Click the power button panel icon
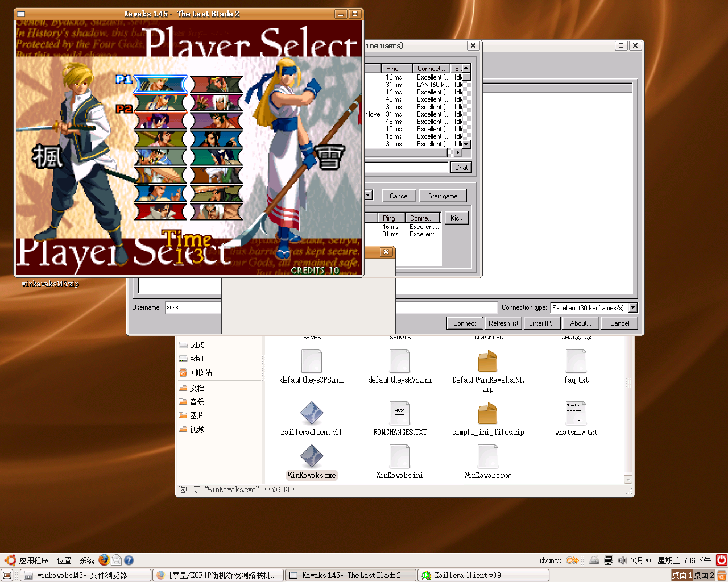 tap(721, 560)
